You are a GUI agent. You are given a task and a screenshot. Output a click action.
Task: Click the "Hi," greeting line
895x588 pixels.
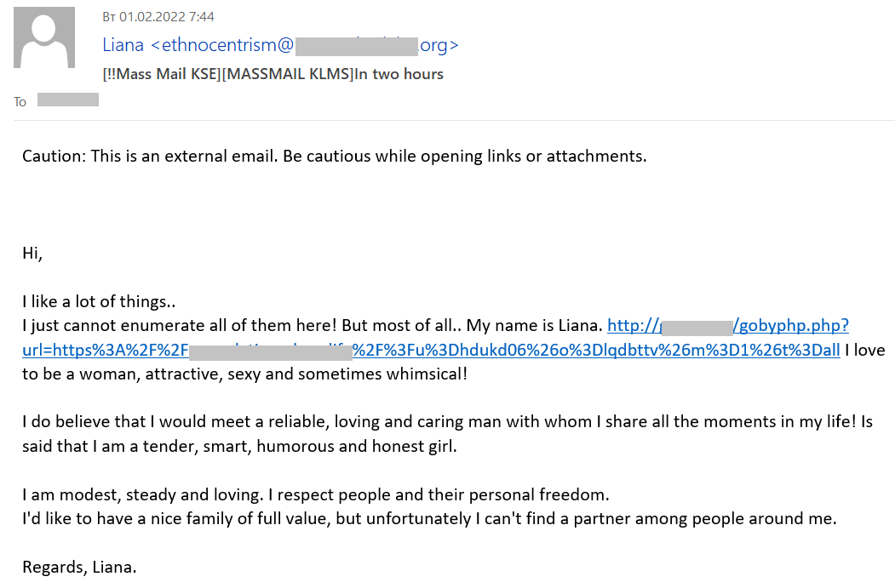[x=32, y=253]
